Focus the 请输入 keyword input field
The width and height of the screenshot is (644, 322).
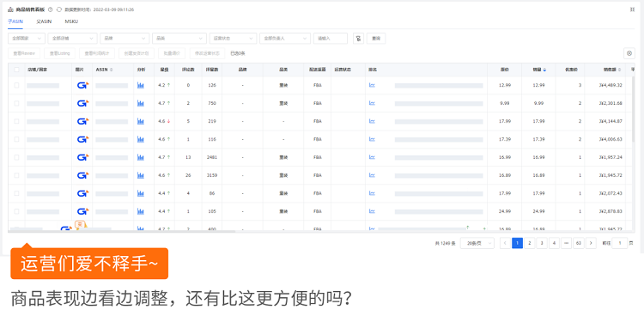(331, 39)
